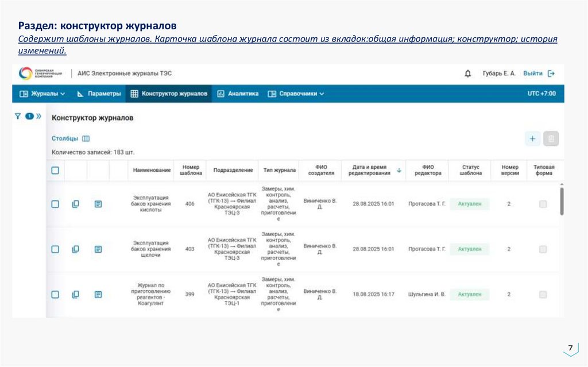588x367 pixels.
Task: Click Журнал по приготовлению реагентов - Коагулянт
Action: (151, 295)
